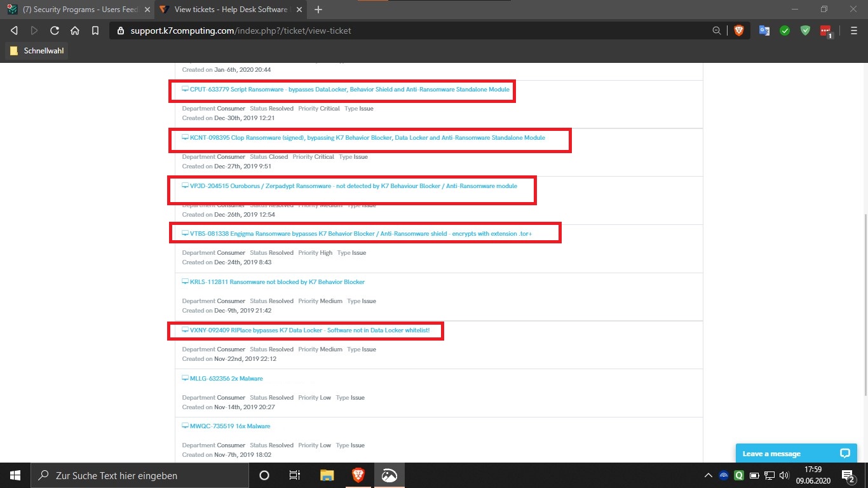Click 'Priority High' on the VTBS-081338 ticket
This screenshot has width=868, height=488.
tap(315, 253)
